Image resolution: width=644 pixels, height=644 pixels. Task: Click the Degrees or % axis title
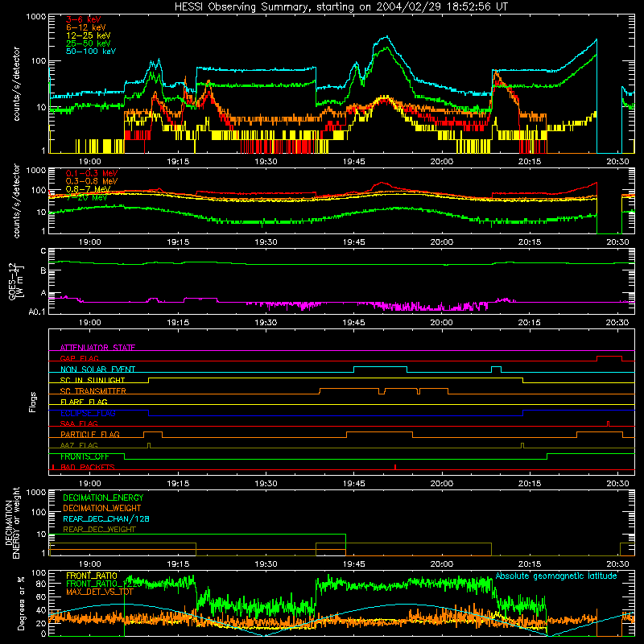[x=22, y=603]
